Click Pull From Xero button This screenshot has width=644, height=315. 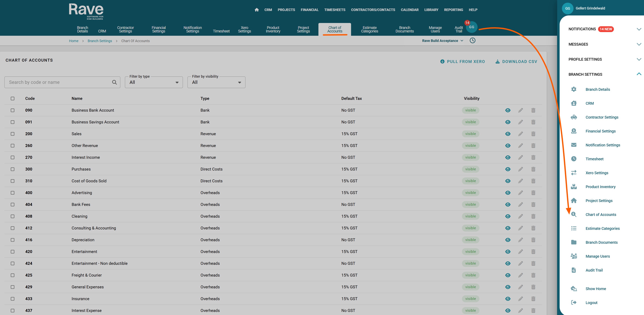[462, 61]
